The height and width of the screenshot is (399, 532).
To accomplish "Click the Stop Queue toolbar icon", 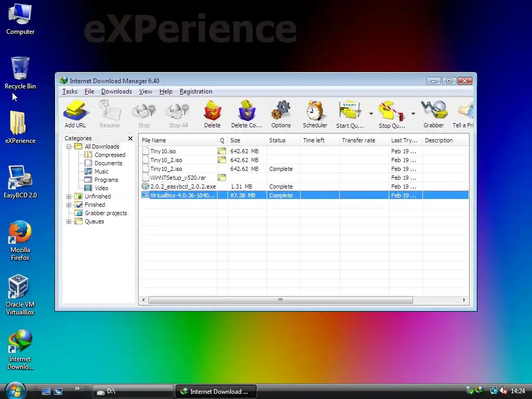I will [x=392, y=114].
